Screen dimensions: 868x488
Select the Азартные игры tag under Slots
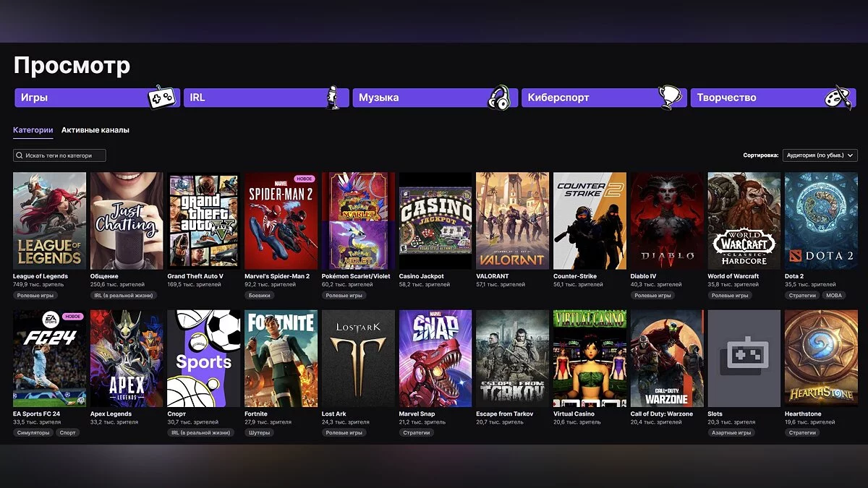731,433
